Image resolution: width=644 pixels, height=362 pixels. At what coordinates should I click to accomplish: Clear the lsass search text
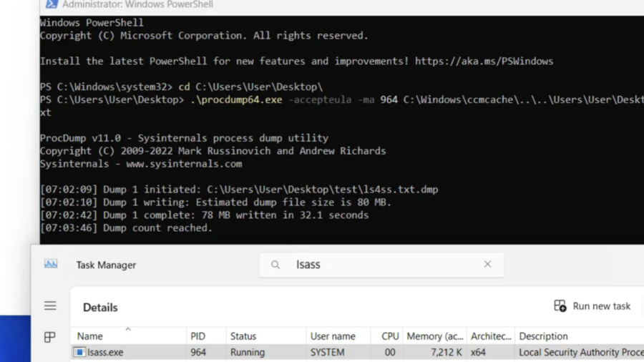point(487,264)
